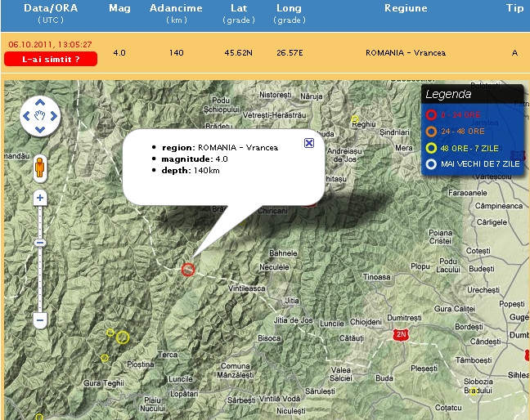The width and height of the screenshot is (530, 420).
Task: Click the Data/ORA column header
Action: tap(51, 8)
